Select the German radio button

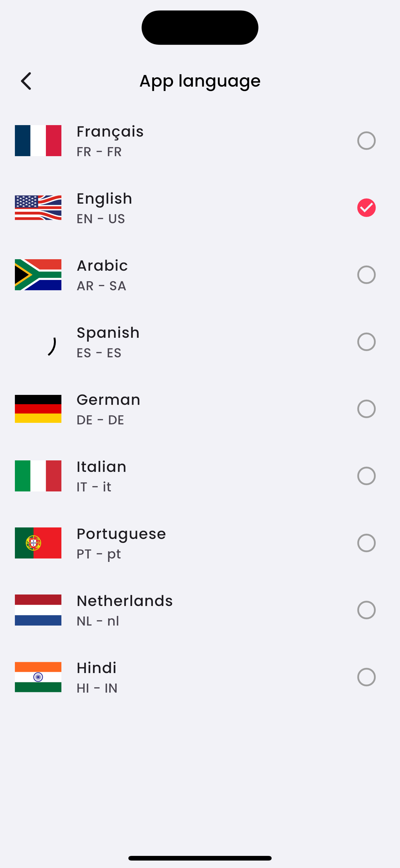click(366, 409)
